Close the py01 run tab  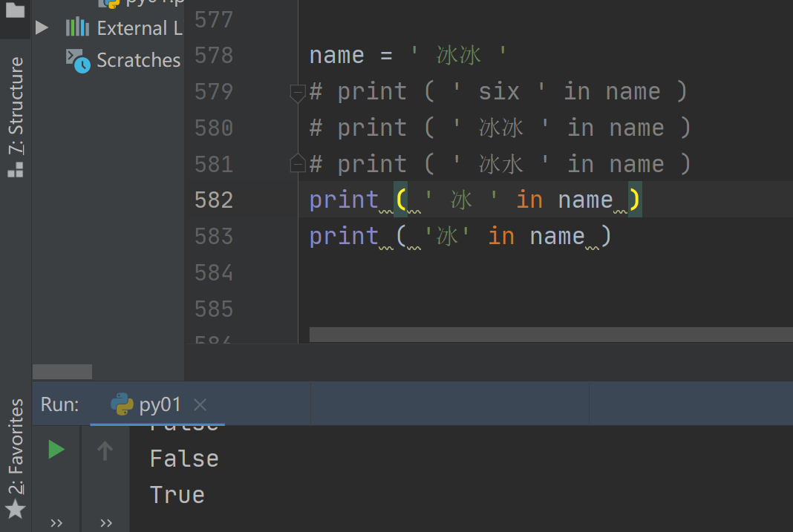(x=200, y=404)
